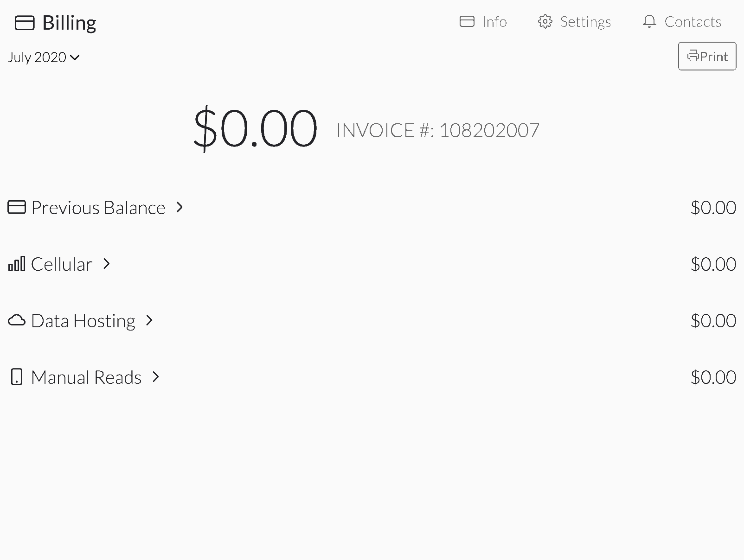Click the phone icon beside Manual Reads
The height and width of the screenshot is (560, 744).
16,377
